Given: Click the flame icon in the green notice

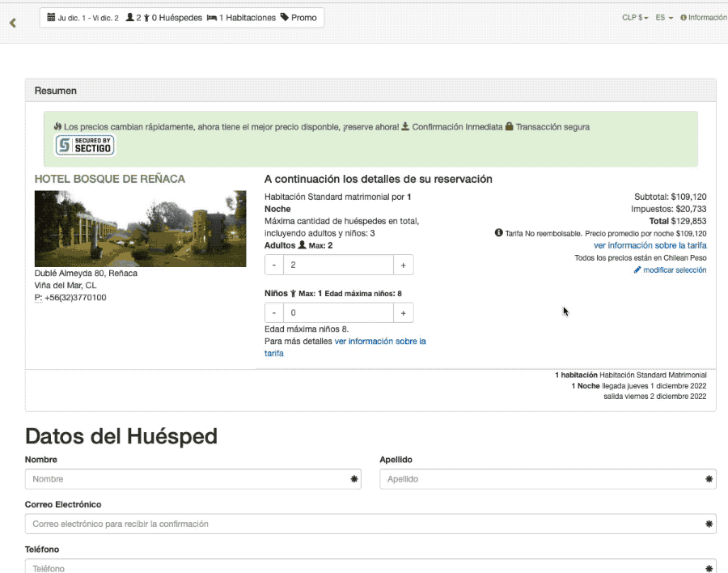Looking at the screenshot, I should tap(57, 126).
